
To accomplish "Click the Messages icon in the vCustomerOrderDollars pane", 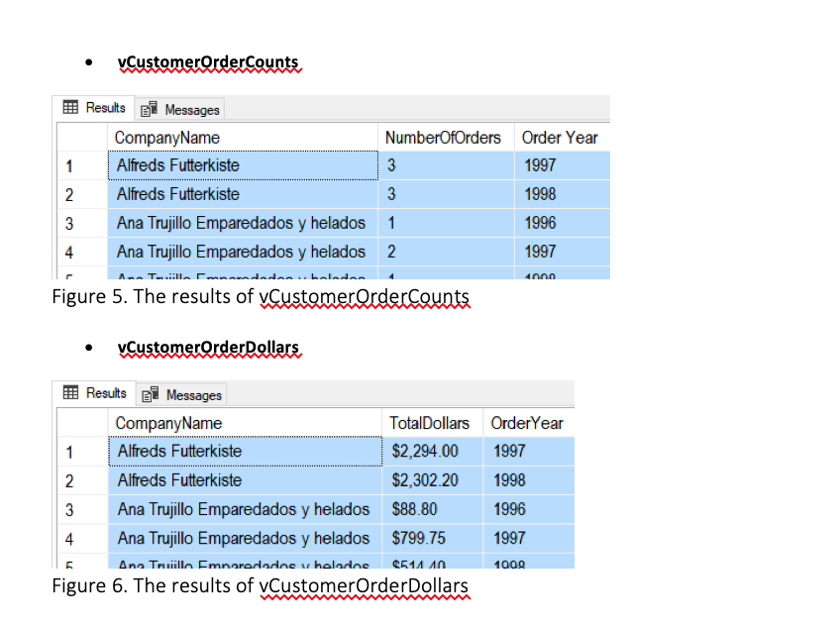I will tap(151, 394).
